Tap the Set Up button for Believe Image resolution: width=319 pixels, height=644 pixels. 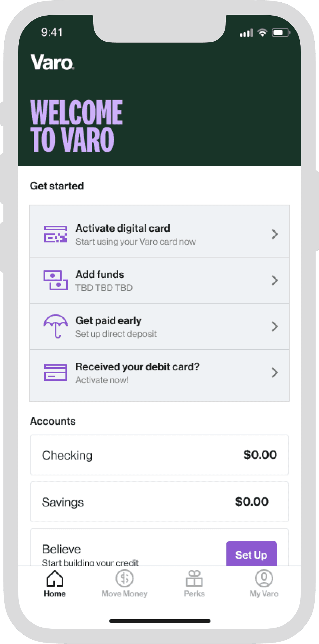(x=252, y=554)
